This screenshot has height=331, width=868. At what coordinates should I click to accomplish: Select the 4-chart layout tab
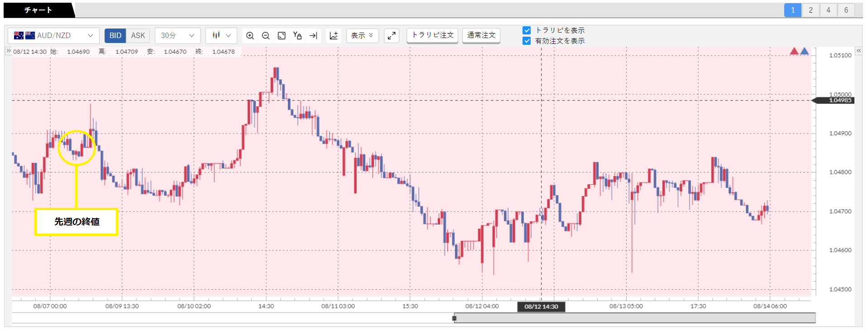click(828, 10)
